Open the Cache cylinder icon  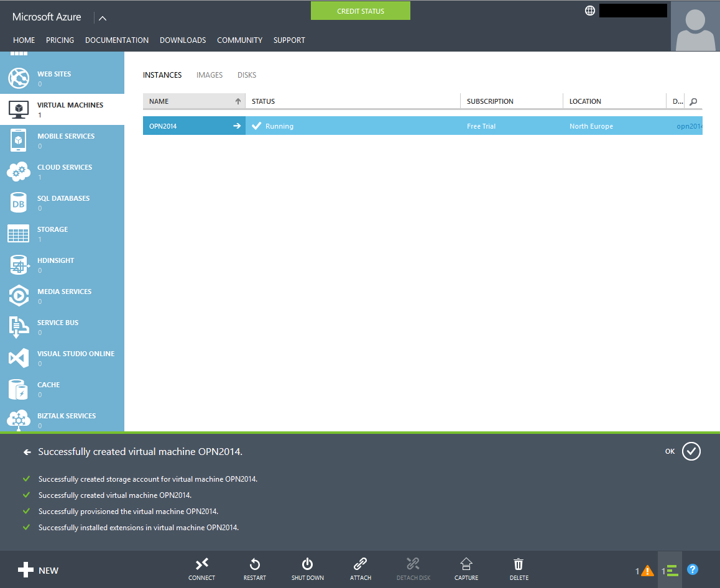coord(19,389)
